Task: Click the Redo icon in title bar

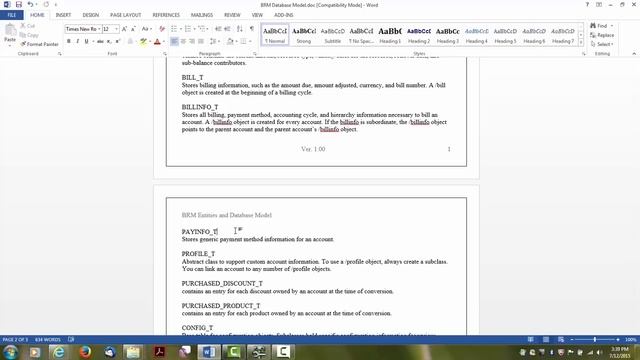Action: pos(46,4)
